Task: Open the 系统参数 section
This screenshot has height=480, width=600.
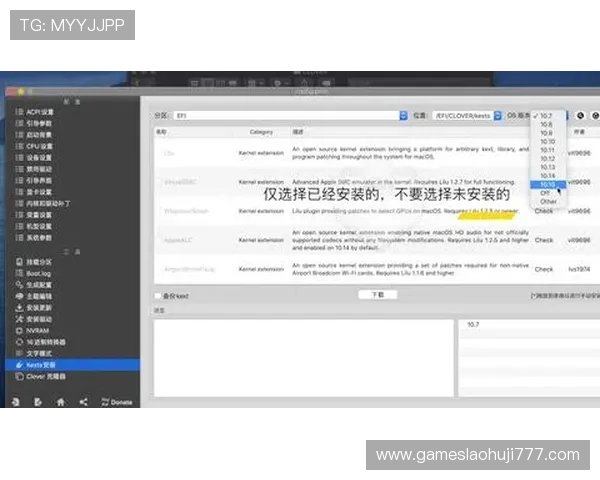Action: pyautogui.click(x=33, y=238)
